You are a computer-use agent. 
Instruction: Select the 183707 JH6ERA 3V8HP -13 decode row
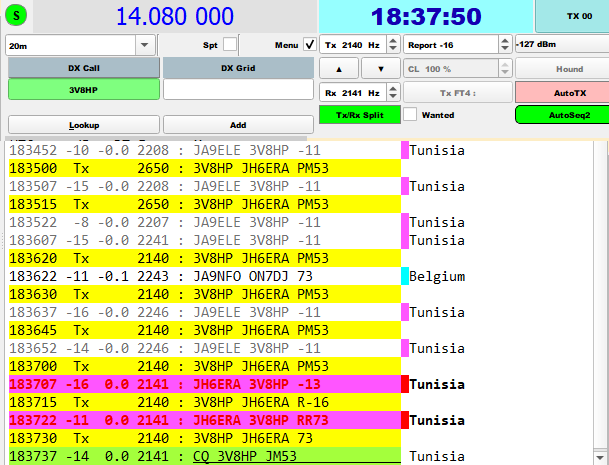pos(205,384)
